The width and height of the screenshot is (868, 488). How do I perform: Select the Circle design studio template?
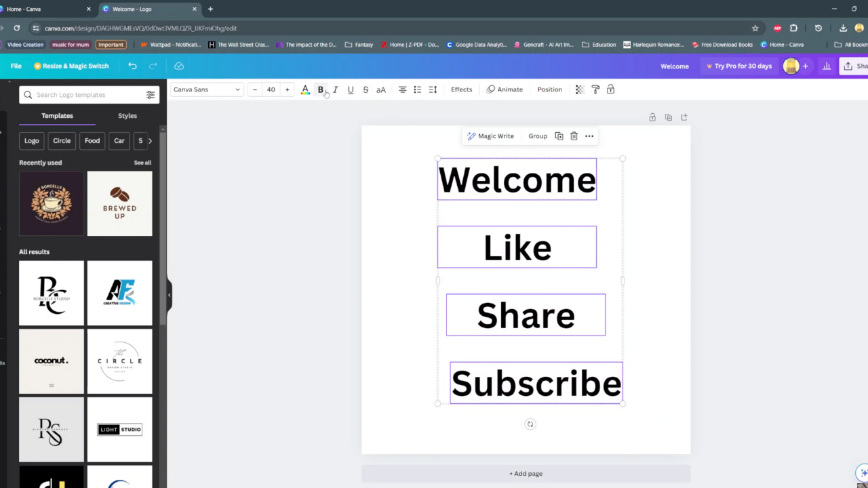119,361
